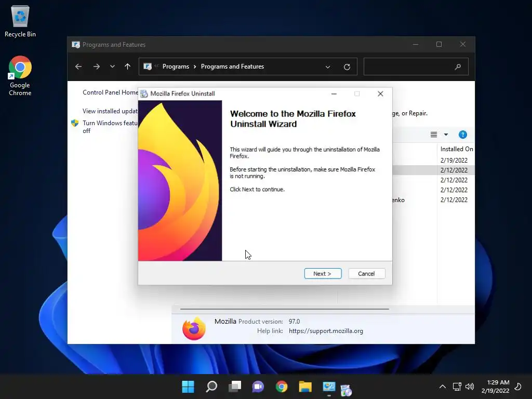Screen dimensions: 532x399
Task: Click the change view list icon
Action: click(x=434, y=135)
